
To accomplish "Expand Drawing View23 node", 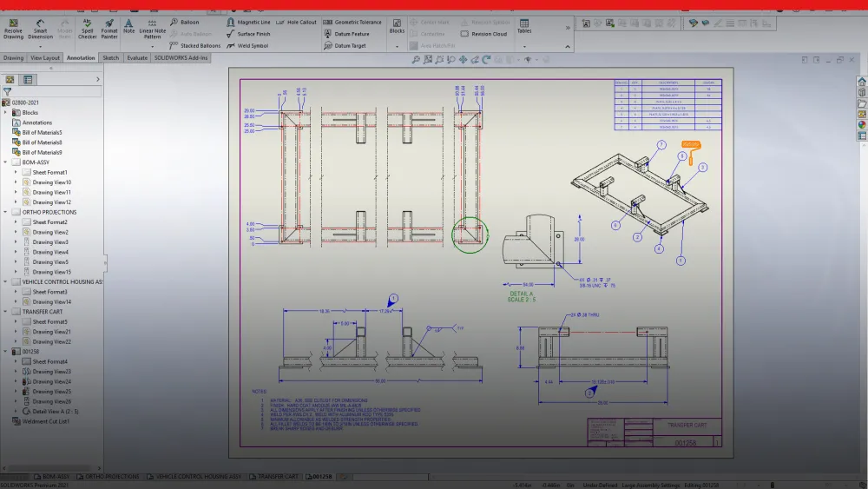I will coord(16,372).
